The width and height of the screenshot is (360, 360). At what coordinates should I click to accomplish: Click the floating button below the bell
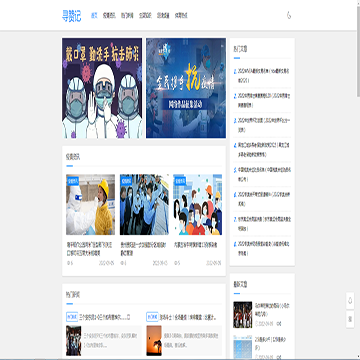[x=350, y=319]
